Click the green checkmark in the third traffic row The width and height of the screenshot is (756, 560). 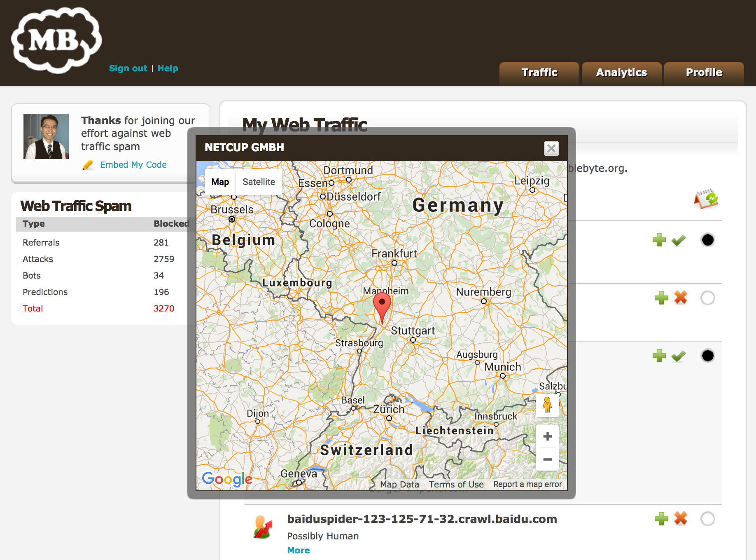click(679, 356)
